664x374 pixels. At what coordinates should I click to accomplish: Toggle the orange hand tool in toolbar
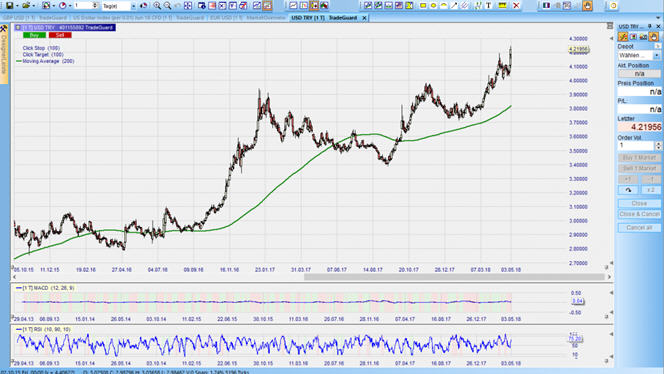coord(587,6)
